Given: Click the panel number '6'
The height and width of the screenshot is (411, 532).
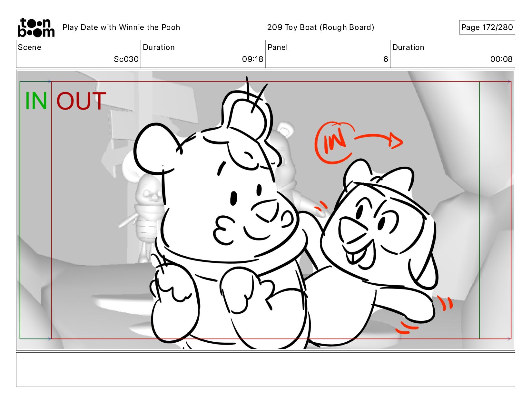Looking at the screenshot, I should coord(385,59).
